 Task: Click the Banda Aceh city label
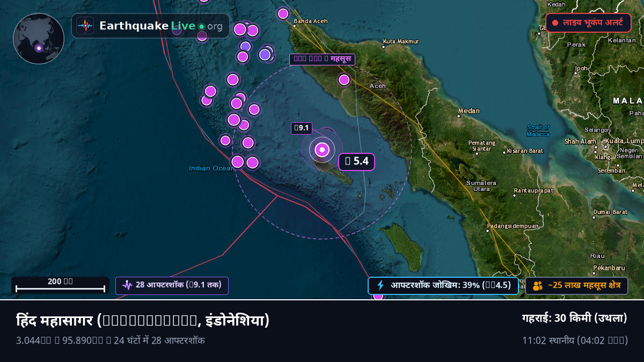coord(310,21)
